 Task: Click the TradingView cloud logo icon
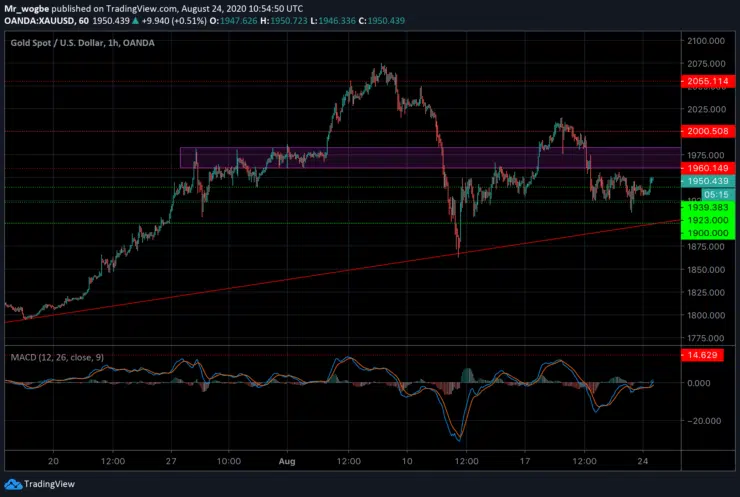pyautogui.click(x=15, y=485)
